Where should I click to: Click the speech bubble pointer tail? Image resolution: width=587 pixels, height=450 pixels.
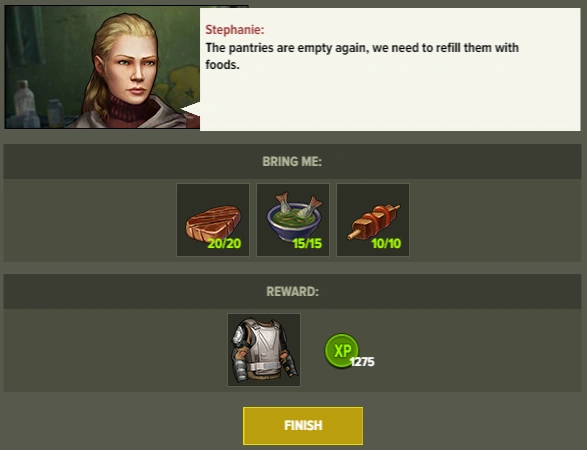191,109
